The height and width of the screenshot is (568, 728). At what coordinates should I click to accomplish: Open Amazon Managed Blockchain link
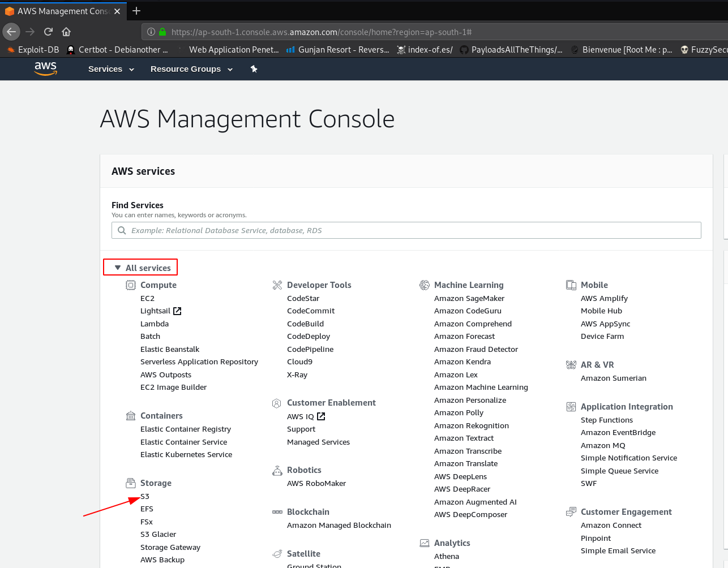pos(339,526)
